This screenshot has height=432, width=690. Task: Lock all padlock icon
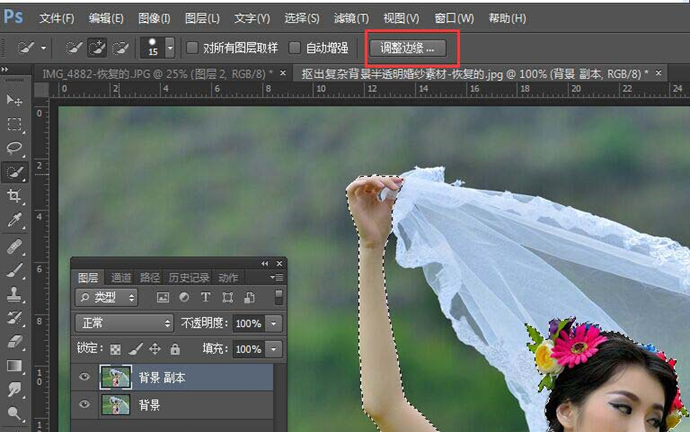pos(175,349)
